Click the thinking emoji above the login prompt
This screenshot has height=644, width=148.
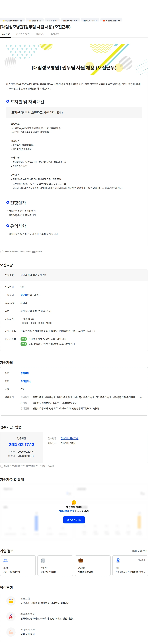pos(74,502)
